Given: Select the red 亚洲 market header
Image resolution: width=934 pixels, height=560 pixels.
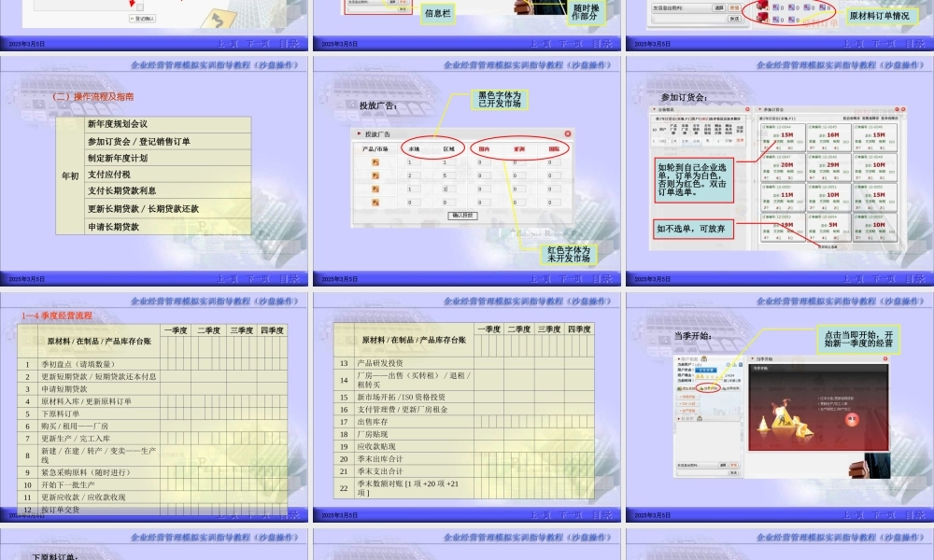Looking at the screenshot, I should [518, 148].
